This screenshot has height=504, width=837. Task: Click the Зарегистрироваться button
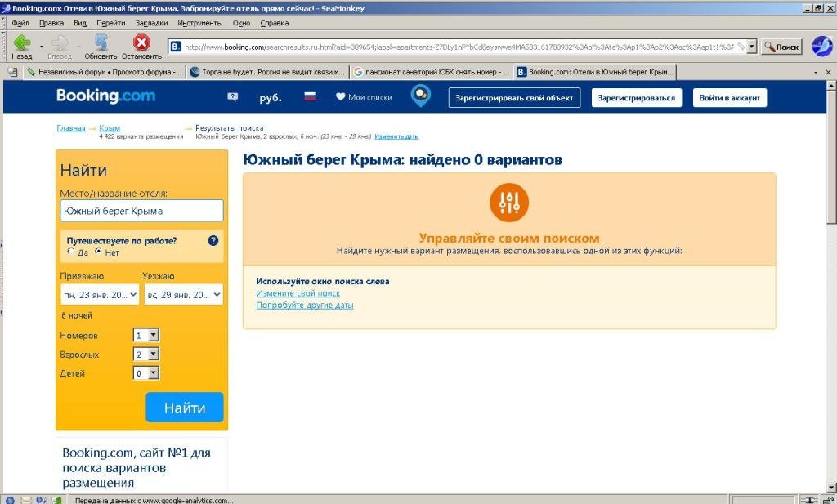click(636, 97)
